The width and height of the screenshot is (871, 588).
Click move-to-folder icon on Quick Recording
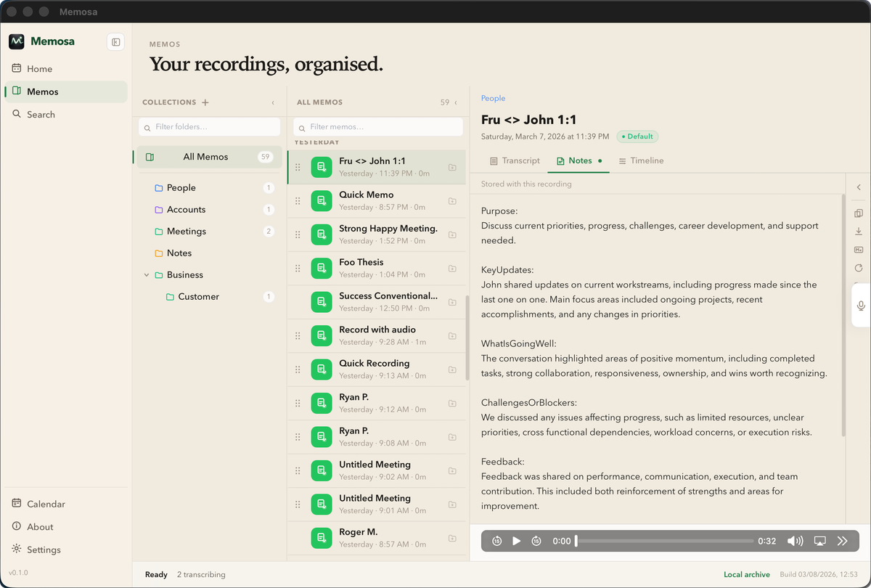[x=452, y=369]
